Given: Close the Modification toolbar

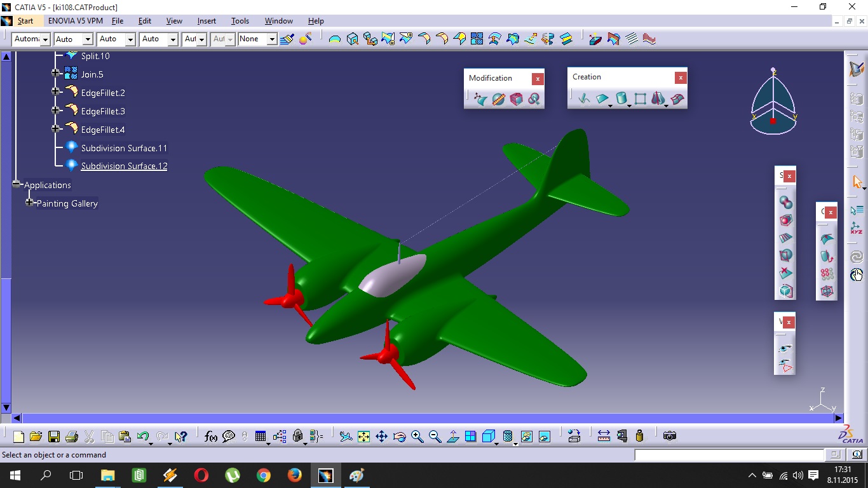Looking at the screenshot, I should pyautogui.click(x=538, y=79).
